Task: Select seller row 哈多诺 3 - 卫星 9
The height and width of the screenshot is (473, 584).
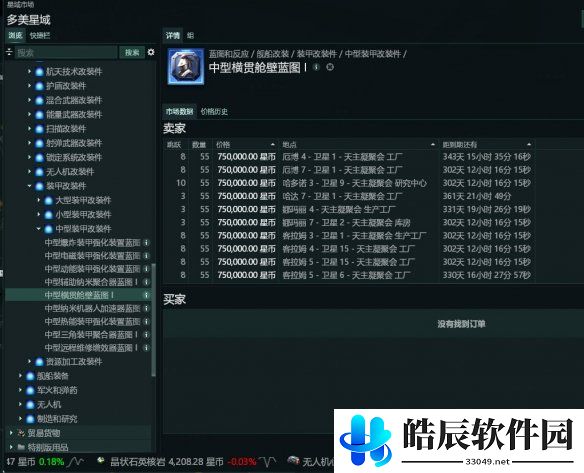Action: tap(349, 183)
